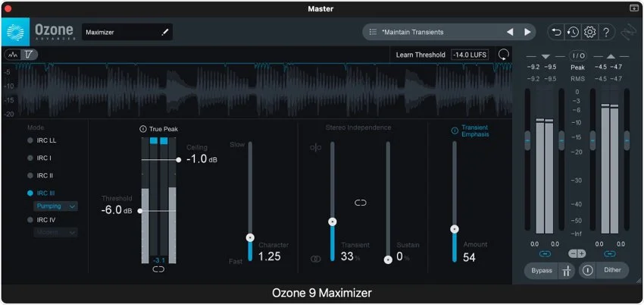Click the Ceiling value -1.0 dB
644x305 pixels.
point(202,159)
